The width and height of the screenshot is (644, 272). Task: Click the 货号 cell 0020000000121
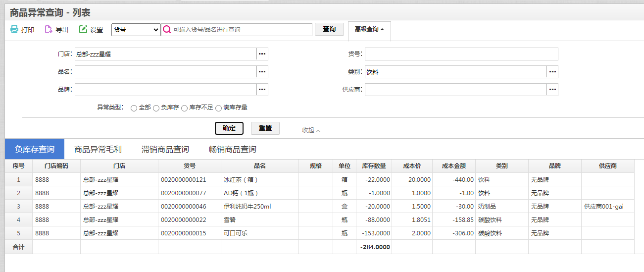point(190,179)
